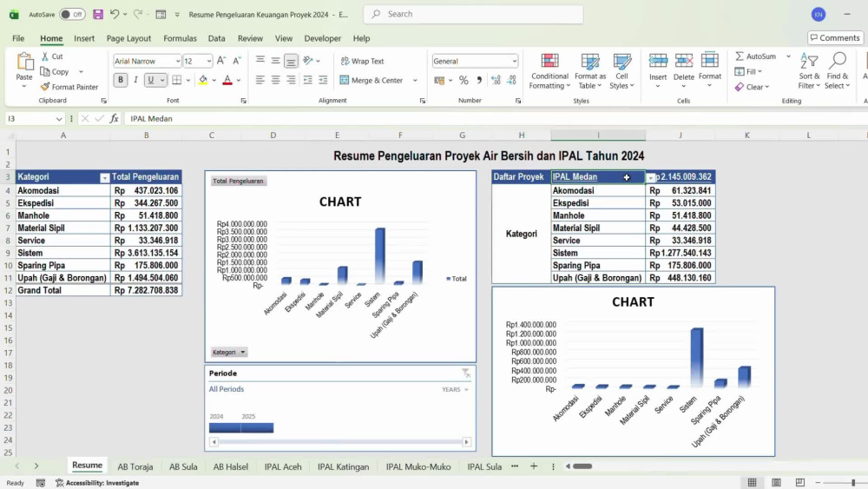Image resolution: width=868 pixels, height=489 pixels.
Task: Click Clear button in Editing group
Action: (753, 87)
